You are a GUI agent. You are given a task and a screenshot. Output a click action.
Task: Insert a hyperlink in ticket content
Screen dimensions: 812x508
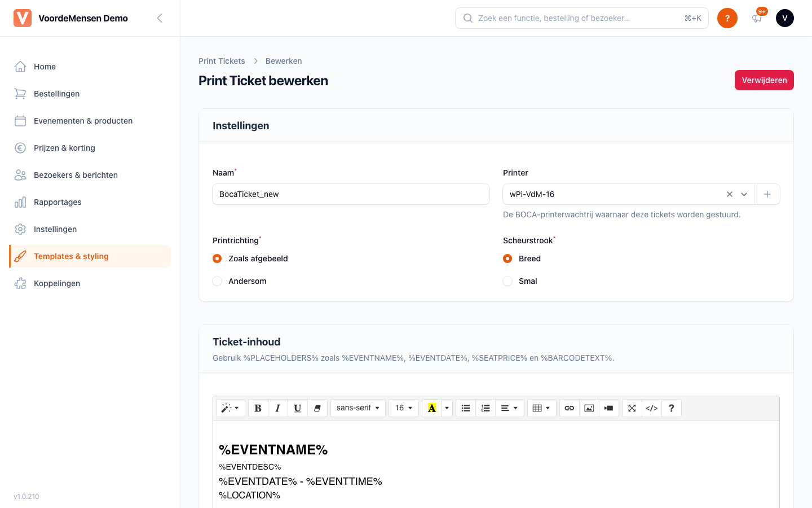(570, 408)
